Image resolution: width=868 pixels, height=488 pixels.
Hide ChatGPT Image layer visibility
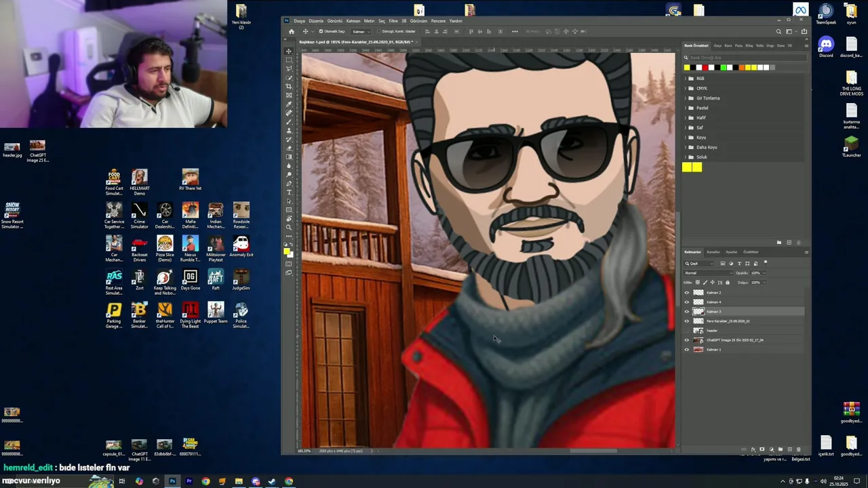tap(686, 340)
